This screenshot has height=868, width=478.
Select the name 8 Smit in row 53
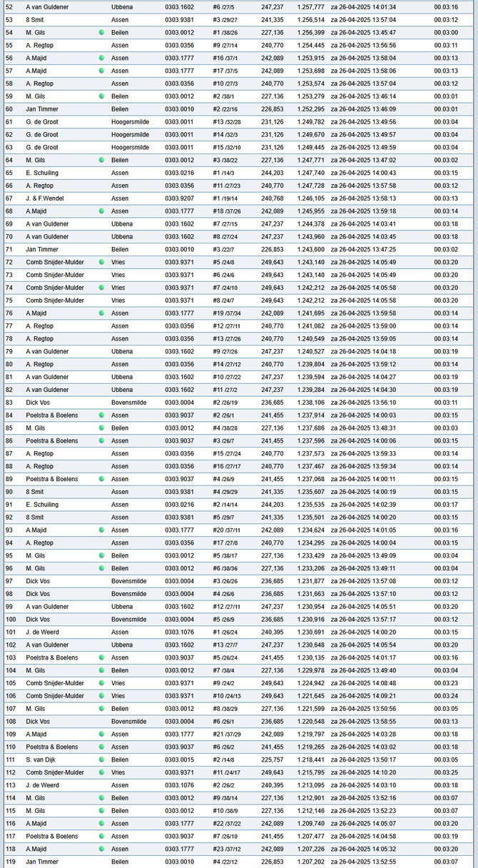(34, 20)
